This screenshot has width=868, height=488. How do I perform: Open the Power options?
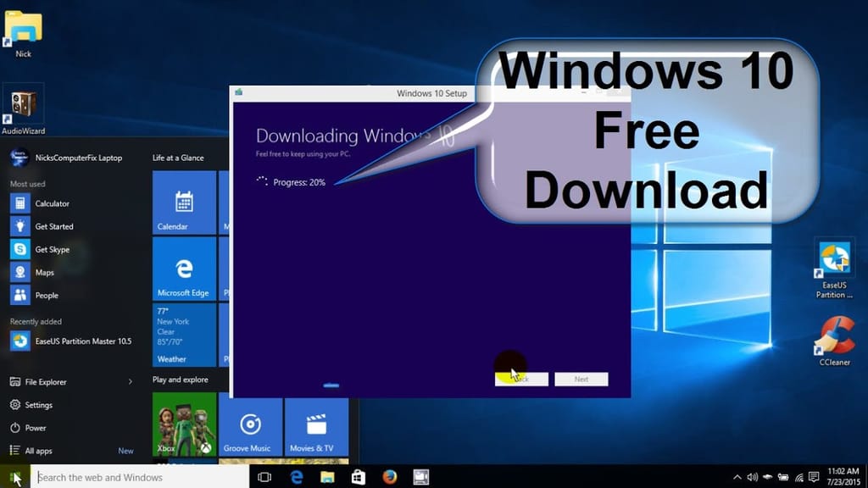pos(28,428)
